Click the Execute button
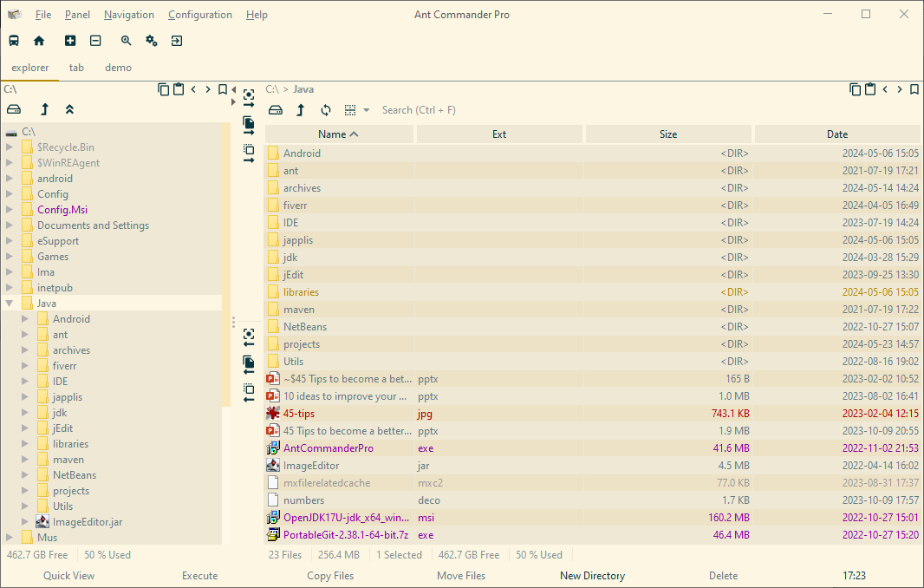This screenshot has height=588, width=924. point(199,576)
